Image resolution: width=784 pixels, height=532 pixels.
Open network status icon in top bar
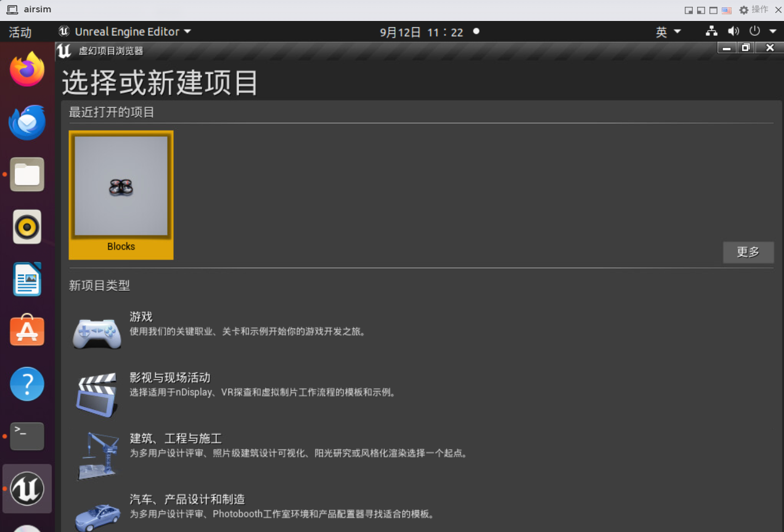711,31
